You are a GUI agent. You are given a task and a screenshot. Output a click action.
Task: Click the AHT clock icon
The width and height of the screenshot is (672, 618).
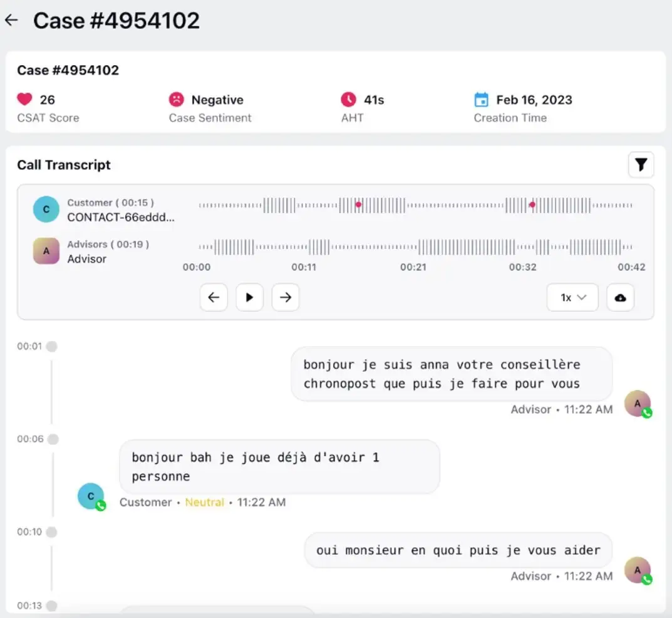(x=349, y=99)
